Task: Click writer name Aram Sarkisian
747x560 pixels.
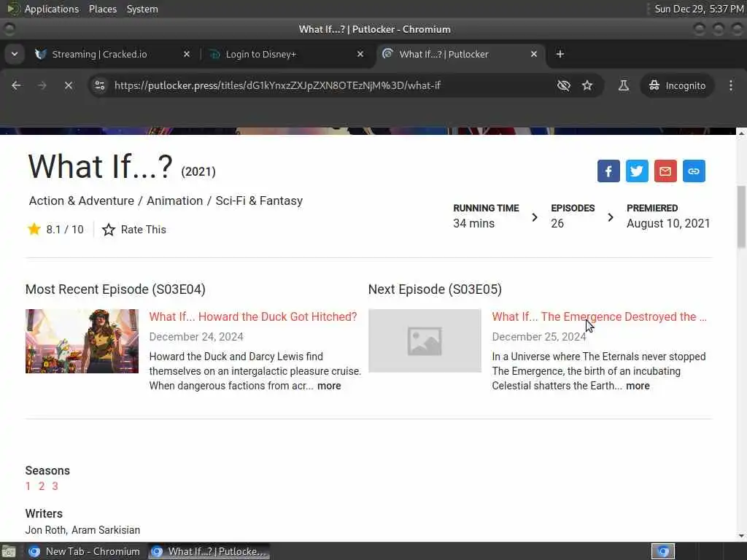Action: point(106,530)
